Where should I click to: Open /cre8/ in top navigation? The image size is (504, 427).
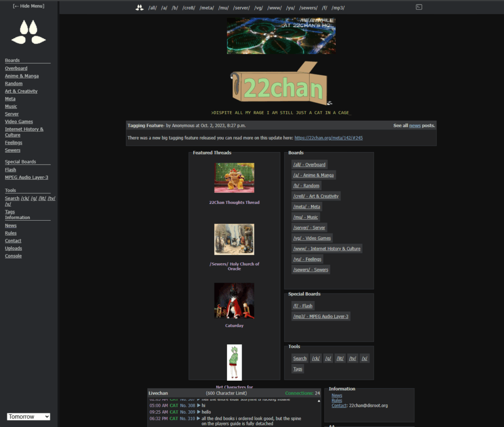pyautogui.click(x=189, y=8)
